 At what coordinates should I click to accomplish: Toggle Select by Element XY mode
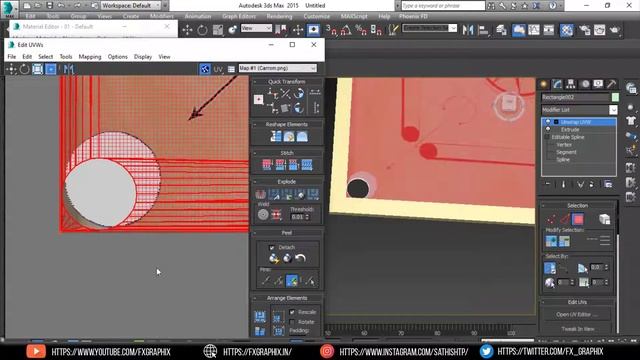550,268
